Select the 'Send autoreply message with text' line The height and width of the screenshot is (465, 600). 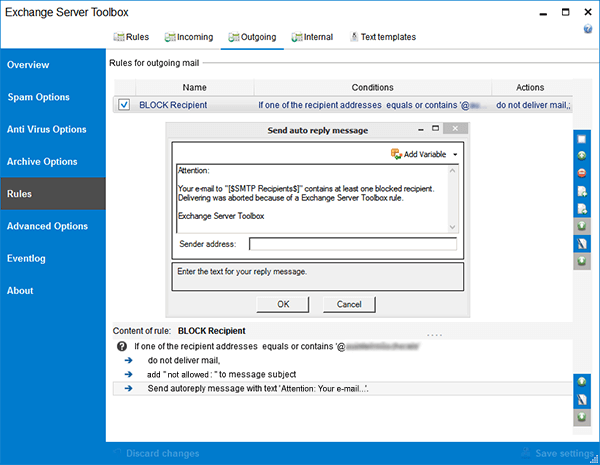pyautogui.click(x=258, y=388)
